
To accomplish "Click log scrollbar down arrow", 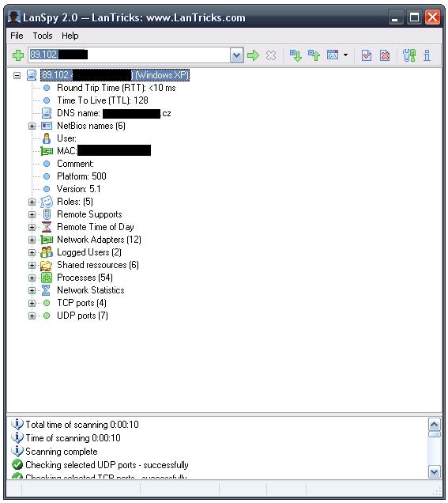I will coord(435,471).
